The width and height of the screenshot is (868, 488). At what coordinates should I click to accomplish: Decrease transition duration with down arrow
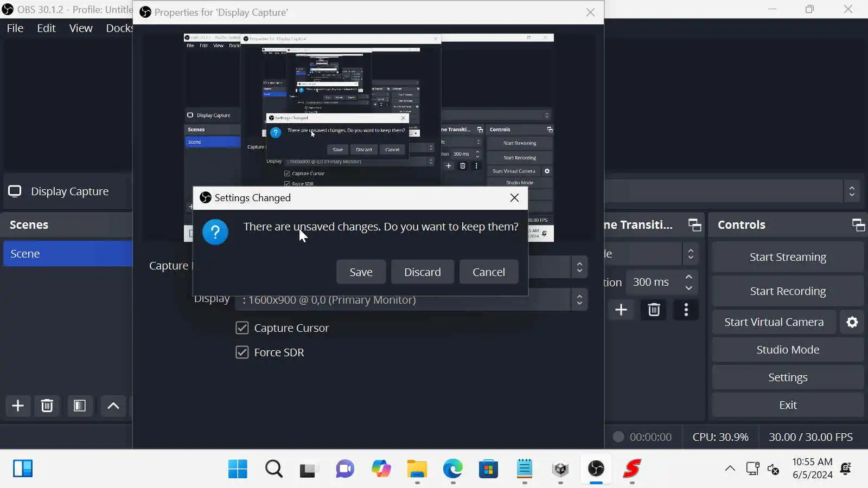[688, 288]
